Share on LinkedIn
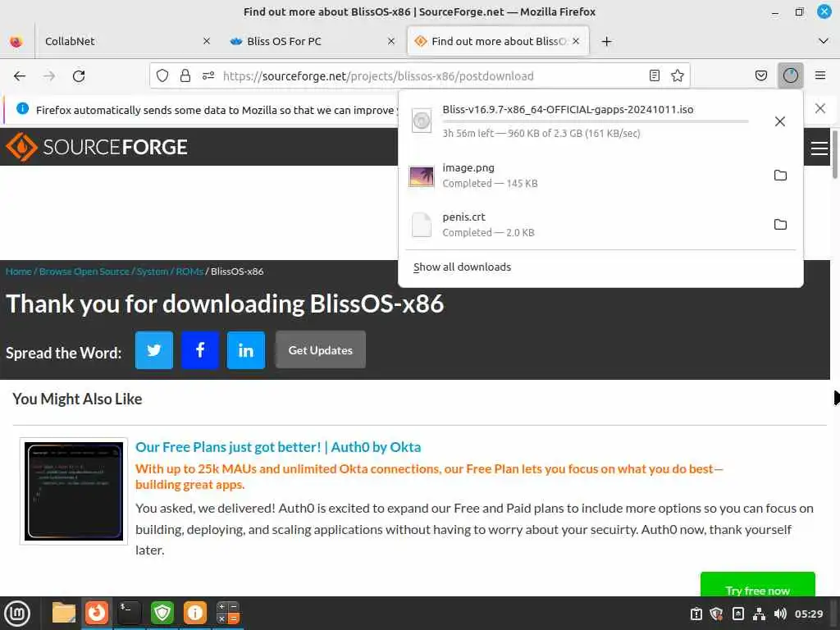The image size is (840, 630). click(246, 350)
